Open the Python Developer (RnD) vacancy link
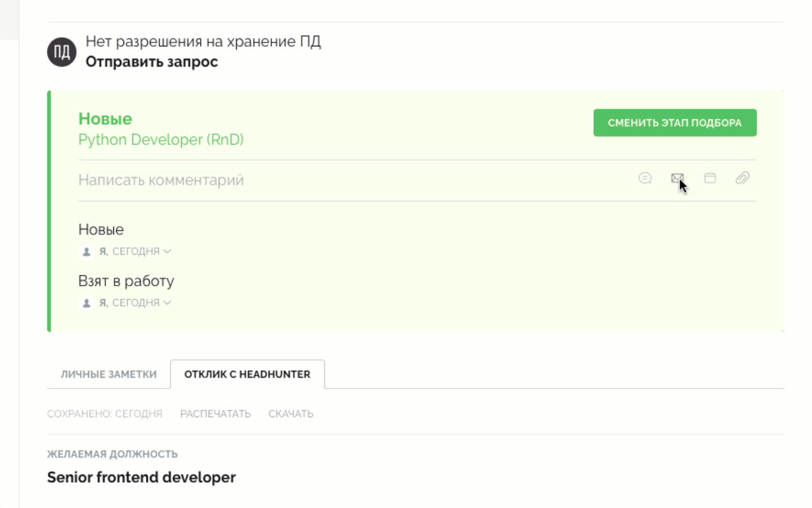This screenshot has height=508, width=812. 161,139
